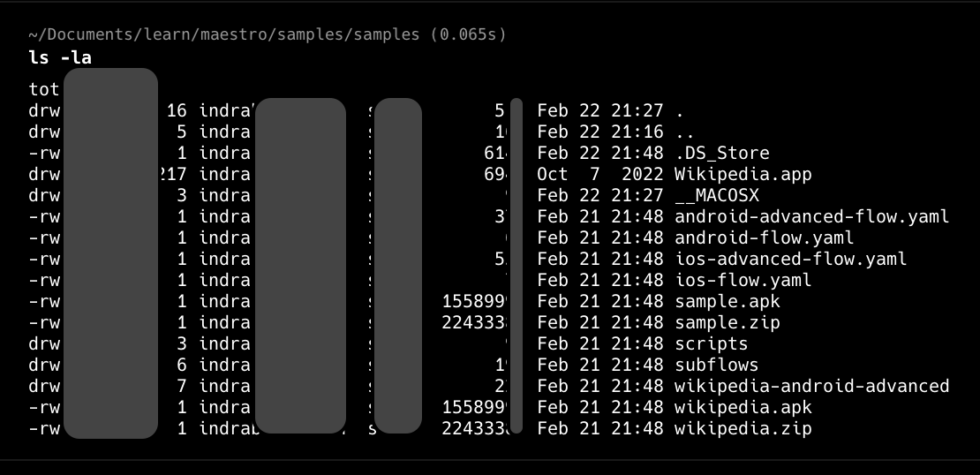Screen dimensions: 980x475
Task: Select the android-flow.yaml file name
Action: coord(764,237)
